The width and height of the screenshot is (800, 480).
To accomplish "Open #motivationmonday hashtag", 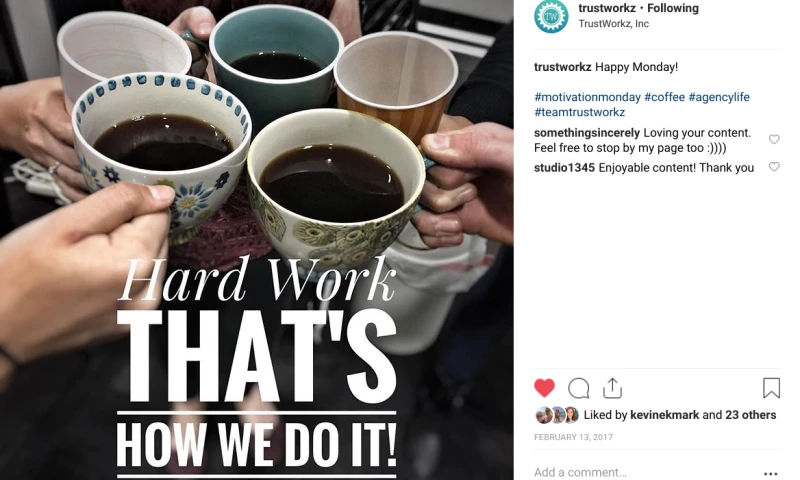I will click(587, 97).
